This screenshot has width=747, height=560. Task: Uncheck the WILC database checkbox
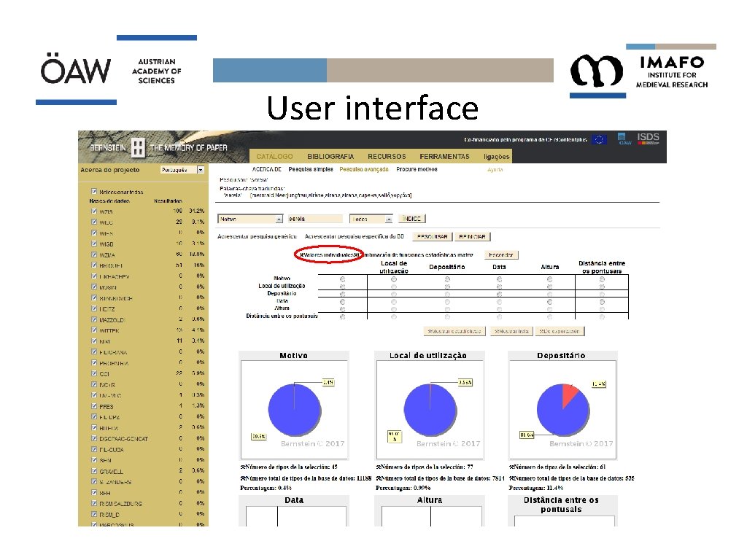pos(94,222)
